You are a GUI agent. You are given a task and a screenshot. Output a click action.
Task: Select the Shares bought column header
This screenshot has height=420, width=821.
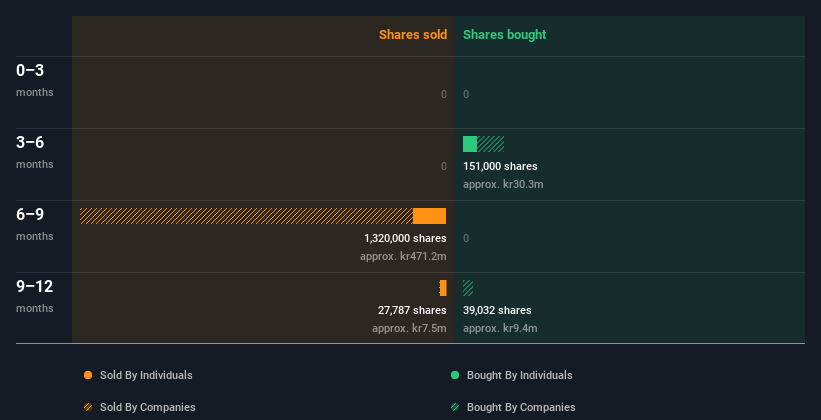[504, 35]
